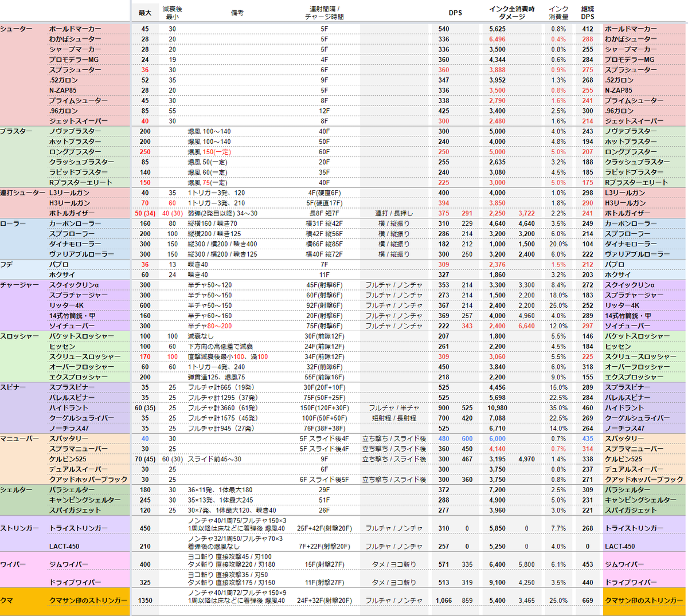This screenshot has height=616, width=688.
Task: Click note 35×13発、1体最大245
Action: (220, 500)
